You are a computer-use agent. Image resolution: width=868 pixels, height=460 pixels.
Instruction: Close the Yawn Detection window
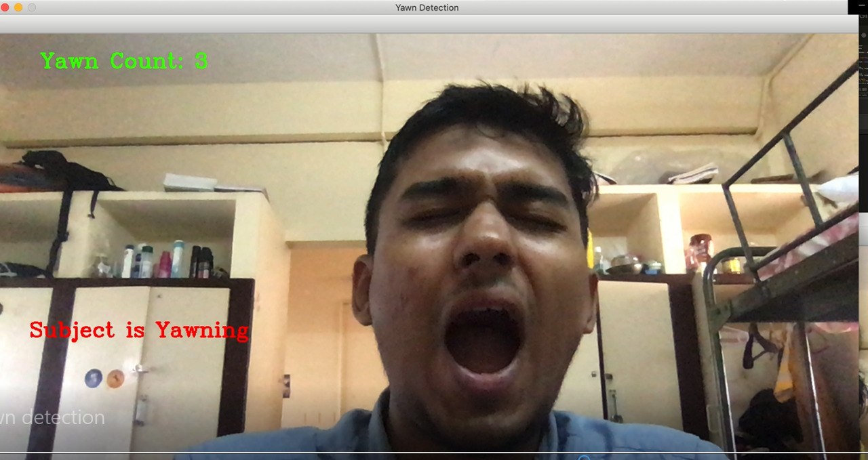pyautogui.click(x=5, y=7)
